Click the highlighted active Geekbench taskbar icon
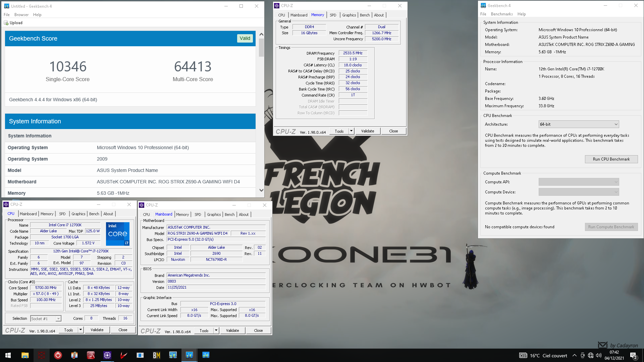 tap(189, 355)
